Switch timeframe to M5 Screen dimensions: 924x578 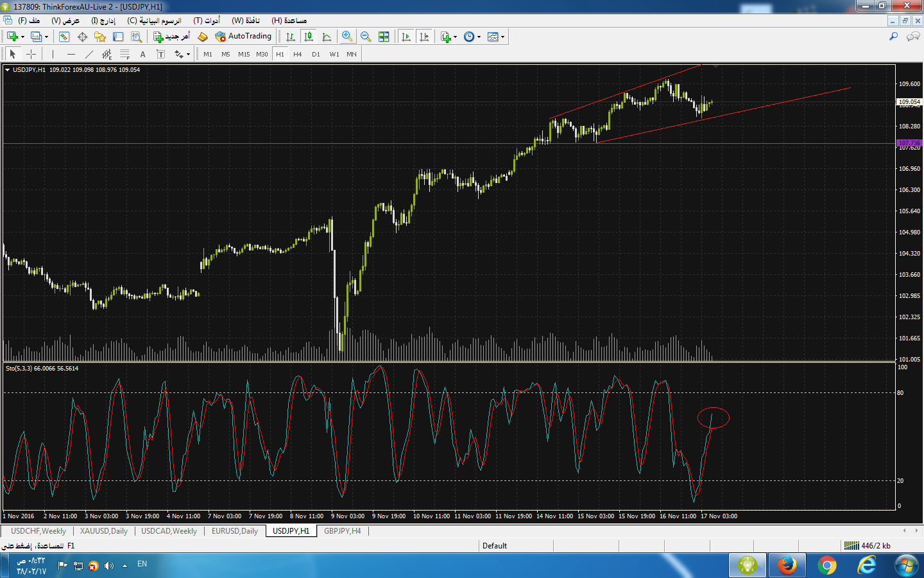226,55
